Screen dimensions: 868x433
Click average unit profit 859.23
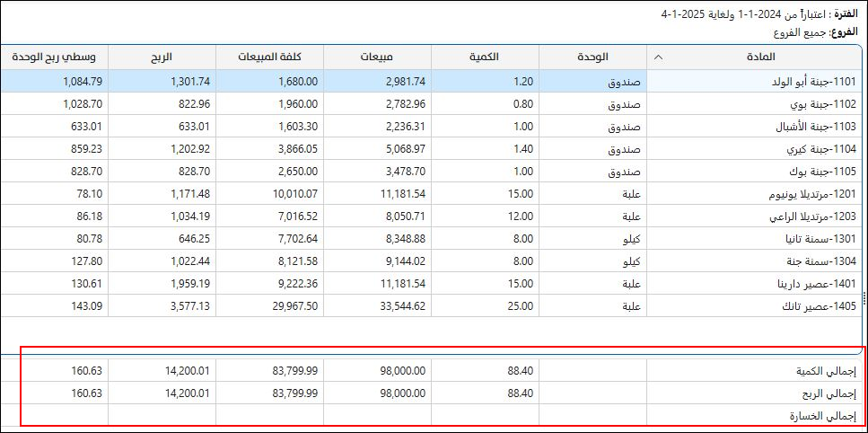tap(87, 149)
